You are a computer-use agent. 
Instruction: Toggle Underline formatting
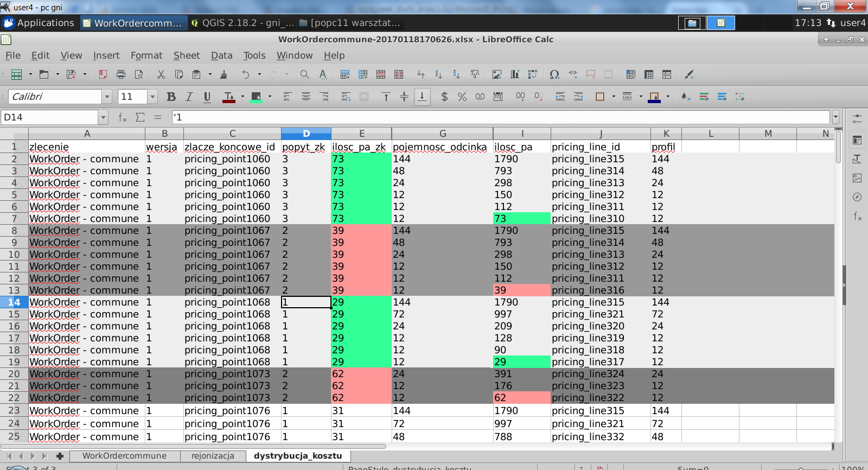(x=207, y=97)
